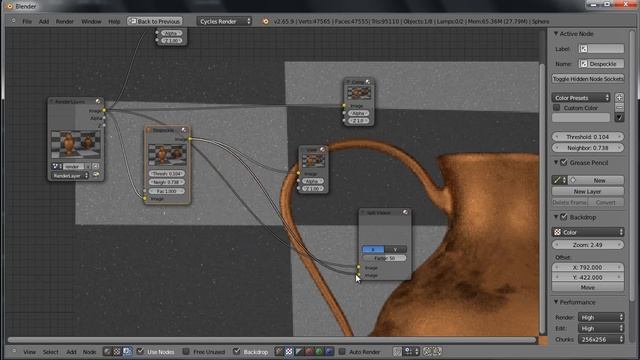The height and width of the screenshot is (360, 640).
Task: Open the File menu
Action: (x=27, y=21)
